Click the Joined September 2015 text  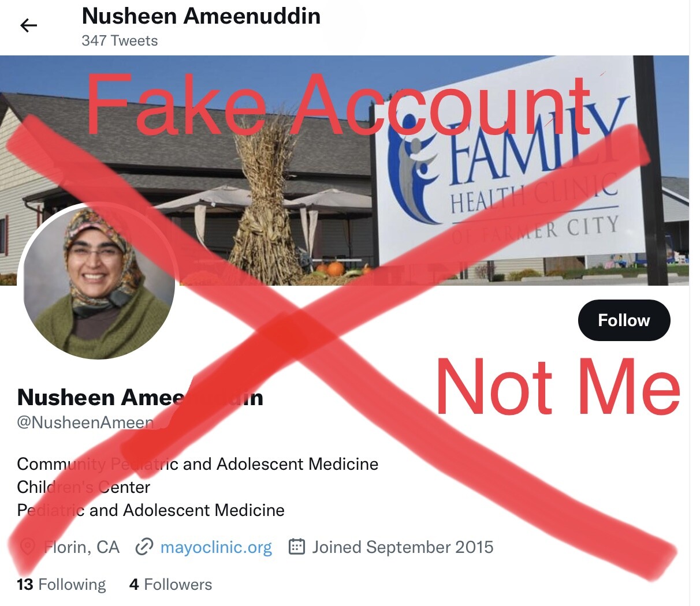pos(403,547)
